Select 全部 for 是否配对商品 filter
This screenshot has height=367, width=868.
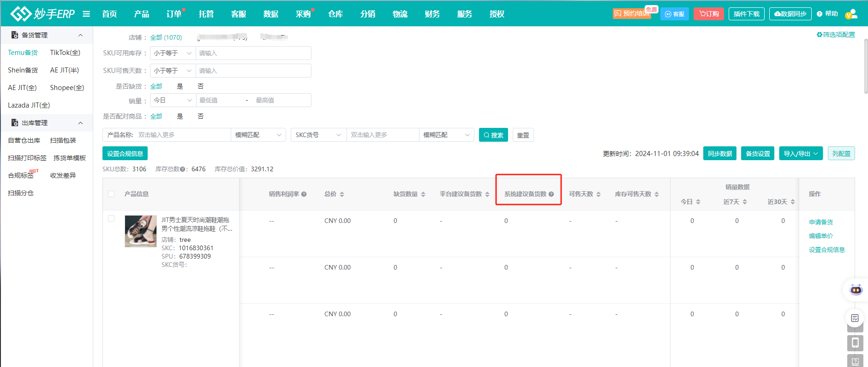156,116
